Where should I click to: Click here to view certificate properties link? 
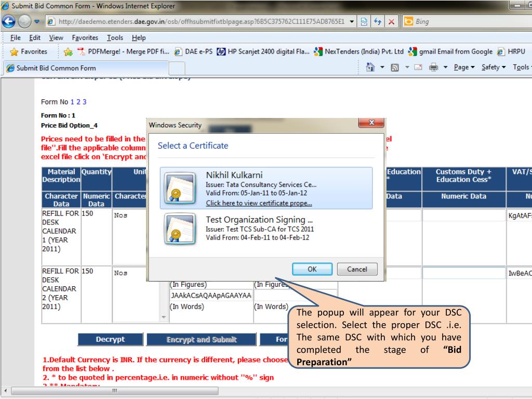pos(259,203)
